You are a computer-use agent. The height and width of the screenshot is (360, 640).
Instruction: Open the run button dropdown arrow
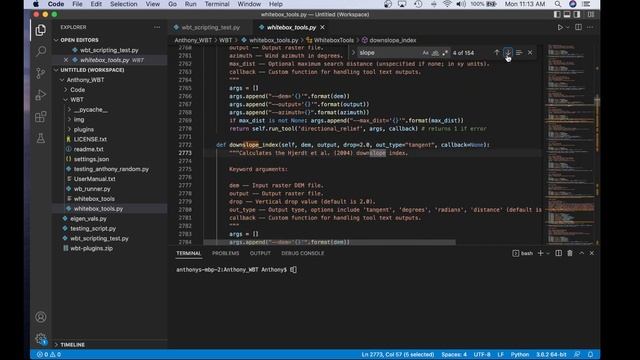coord(567,27)
